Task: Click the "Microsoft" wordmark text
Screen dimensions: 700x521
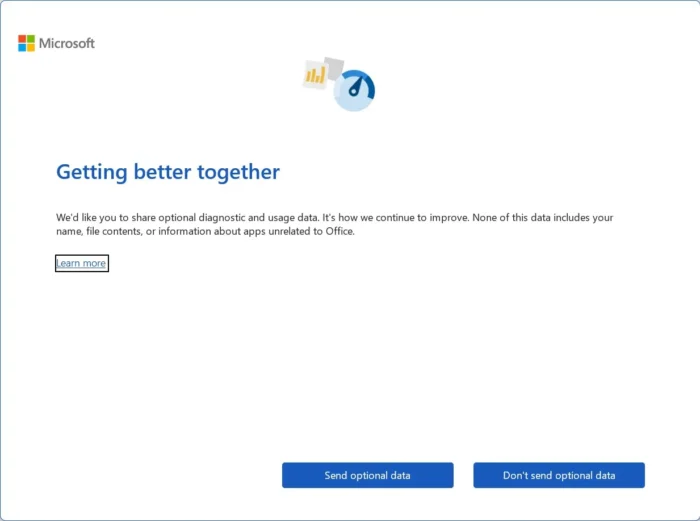Action: coord(67,43)
